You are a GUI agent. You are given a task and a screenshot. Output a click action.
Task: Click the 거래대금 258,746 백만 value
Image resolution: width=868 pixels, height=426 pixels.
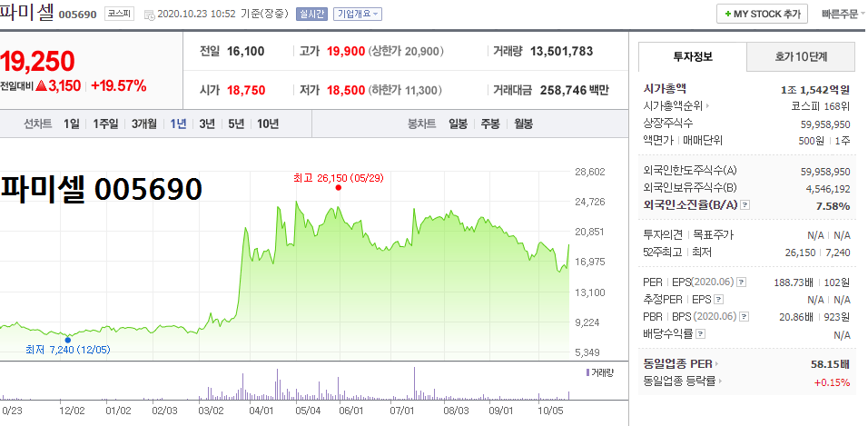tap(574, 90)
